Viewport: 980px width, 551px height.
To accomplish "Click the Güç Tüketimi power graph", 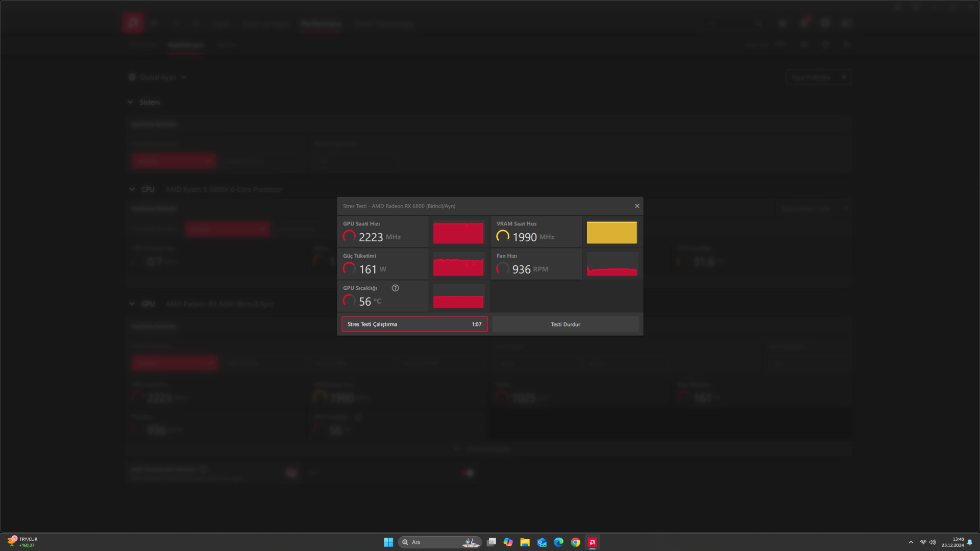I will pyautogui.click(x=458, y=266).
